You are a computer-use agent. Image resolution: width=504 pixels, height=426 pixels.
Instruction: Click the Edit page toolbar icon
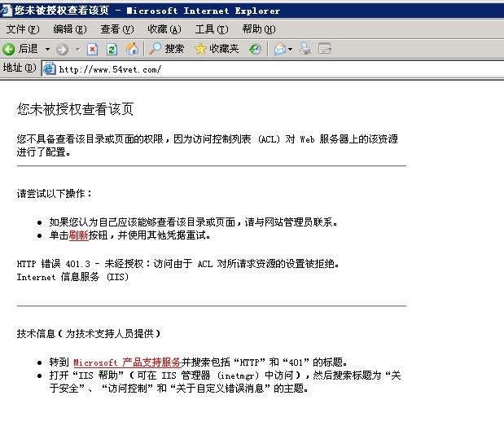tap(325, 49)
